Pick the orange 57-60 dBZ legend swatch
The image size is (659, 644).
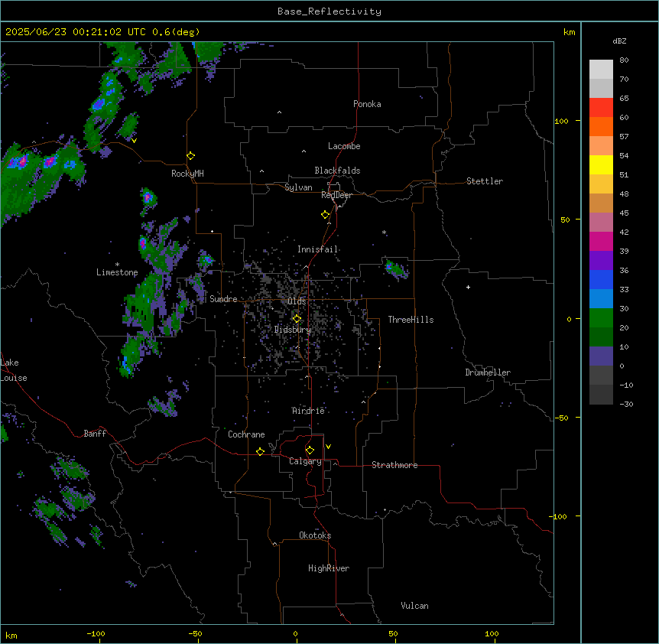click(x=601, y=126)
